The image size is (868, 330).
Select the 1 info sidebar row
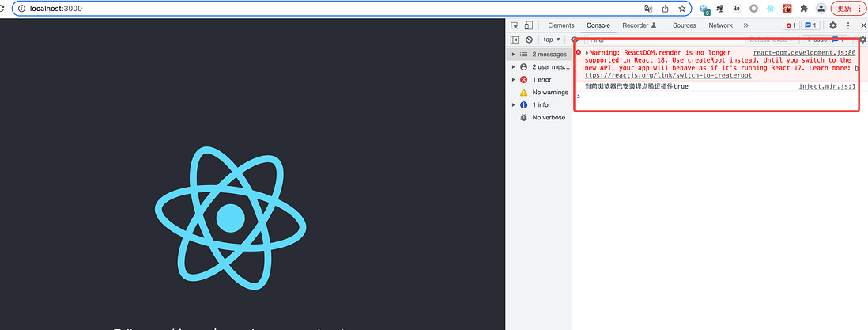pos(539,104)
